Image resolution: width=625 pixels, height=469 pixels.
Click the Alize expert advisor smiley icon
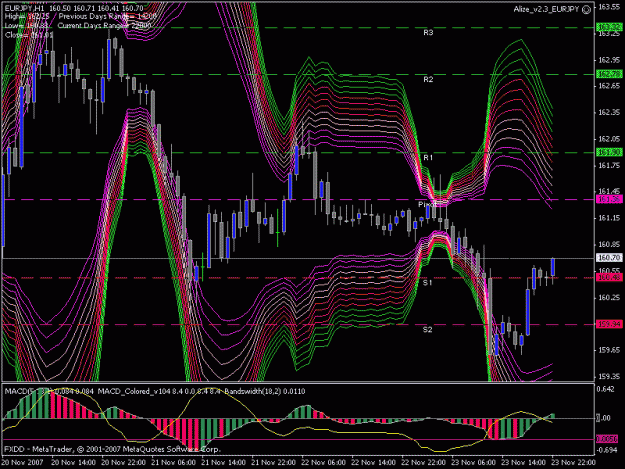pyautogui.click(x=586, y=10)
